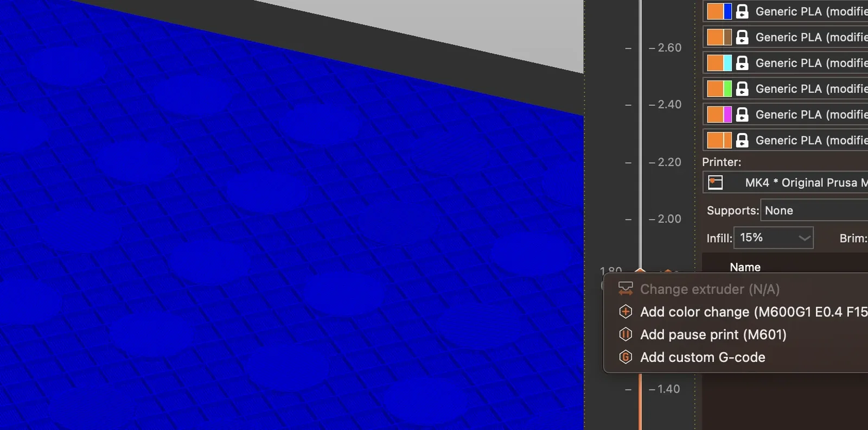
Task: Click the lock icon beside the cyan swatch
Action: point(742,63)
